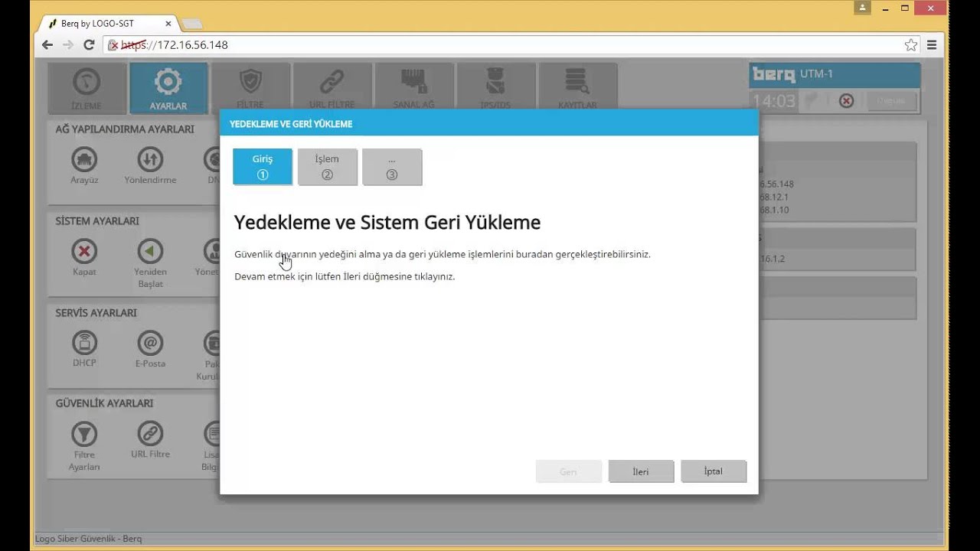The image size is (980, 551).
Task: Click the 'Devam etmek için lütfen İleri' text
Action: click(345, 276)
